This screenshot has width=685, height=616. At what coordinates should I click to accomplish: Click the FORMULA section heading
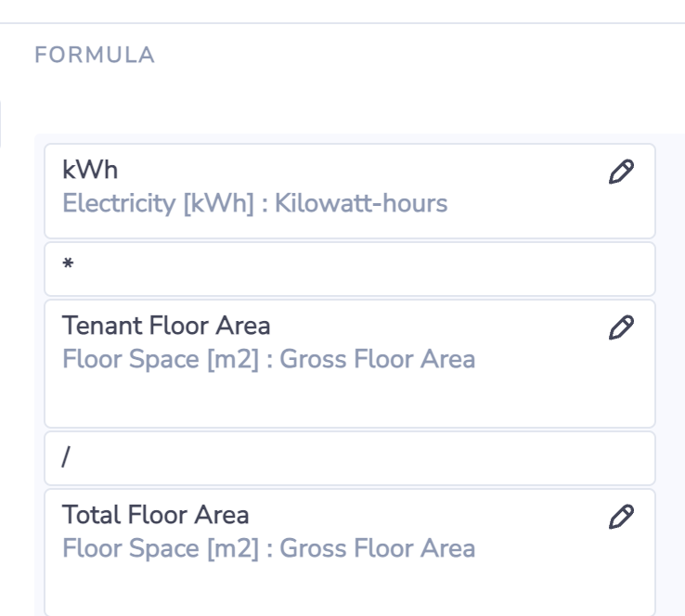click(95, 55)
